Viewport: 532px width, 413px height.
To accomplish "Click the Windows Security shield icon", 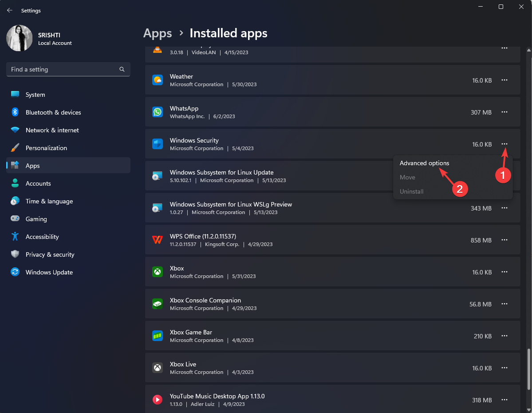I will click(158, 144).
